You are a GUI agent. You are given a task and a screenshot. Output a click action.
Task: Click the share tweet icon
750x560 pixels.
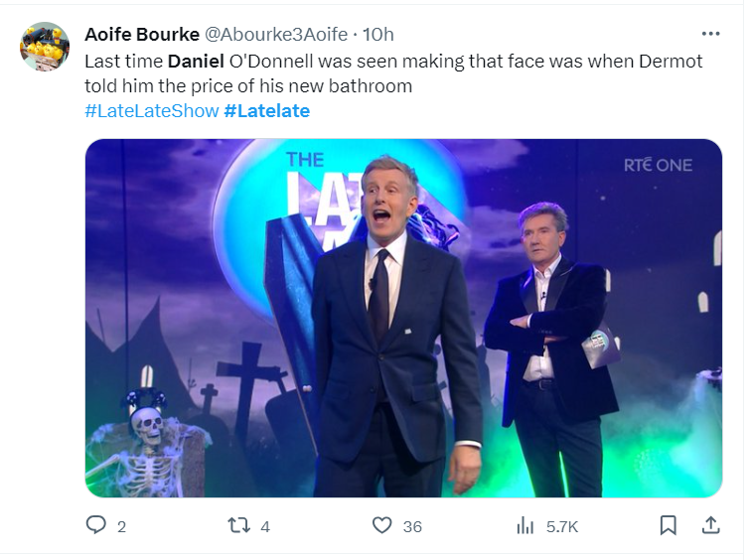(711, 525)
